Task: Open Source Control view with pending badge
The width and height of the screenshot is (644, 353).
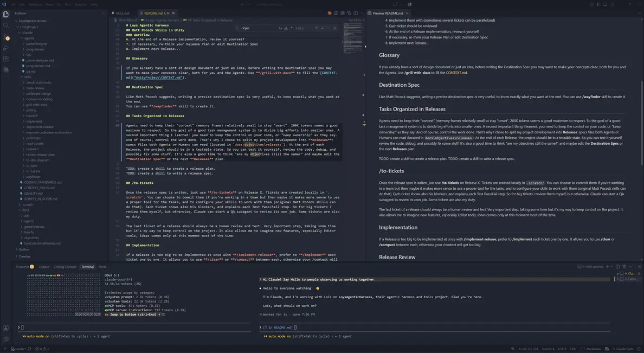Action: click(6, 36)
